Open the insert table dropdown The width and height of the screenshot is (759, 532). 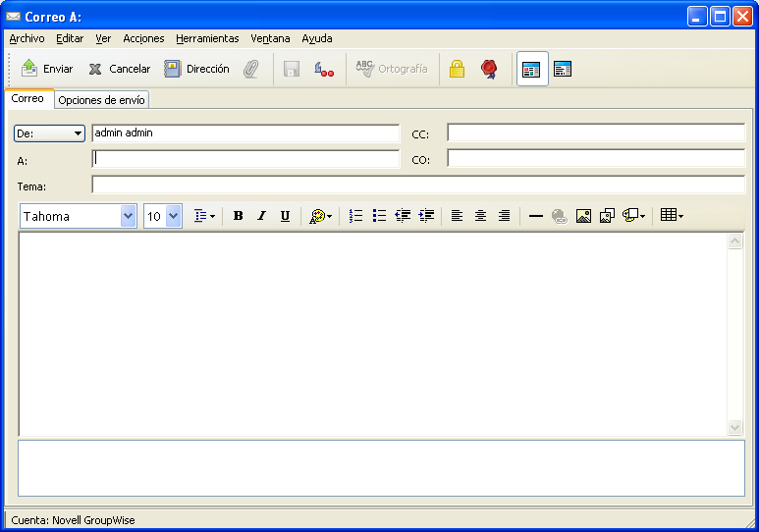coord(672,216)
